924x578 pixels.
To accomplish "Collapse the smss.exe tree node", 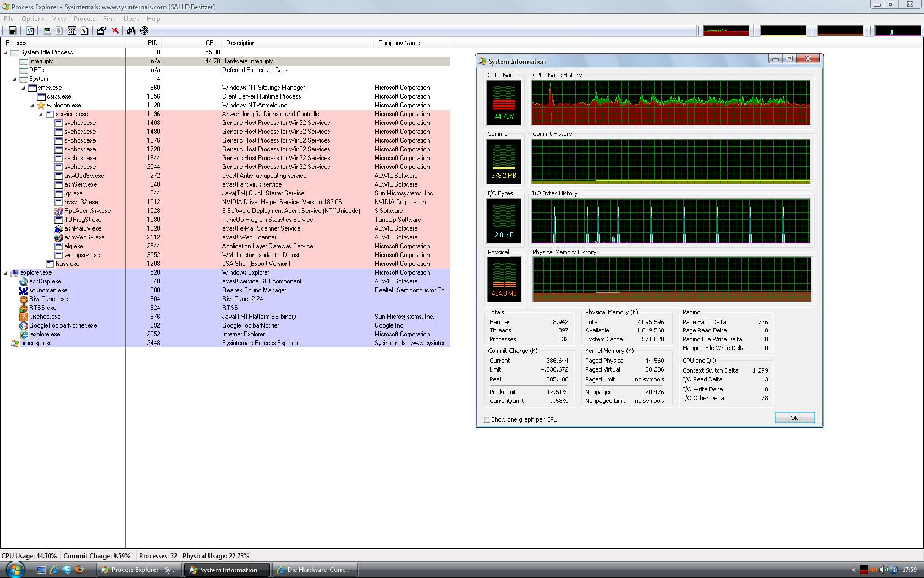I will tap(24, 88).
